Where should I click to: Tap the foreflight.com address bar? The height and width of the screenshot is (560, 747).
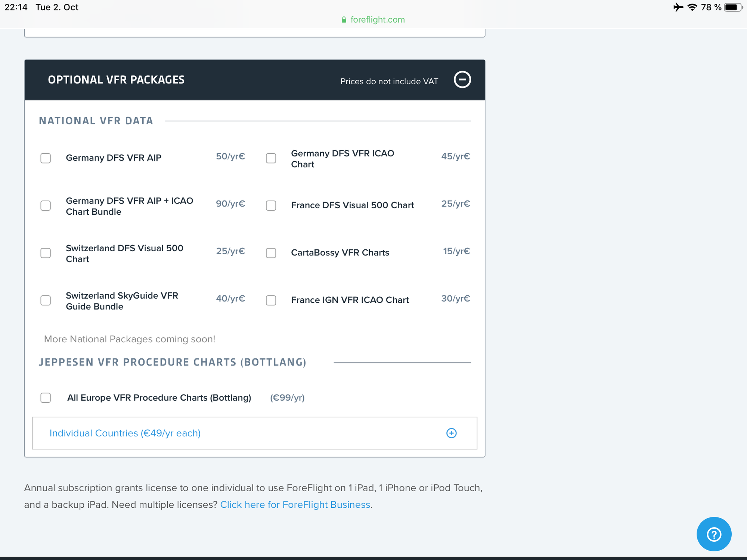click(x=377, y=20)
